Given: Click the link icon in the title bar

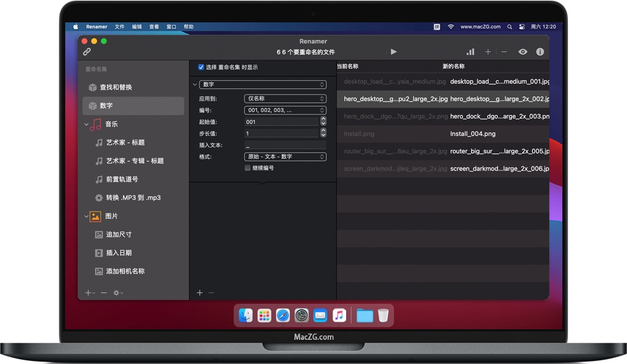Looking at the screenshot, I should click(87, 52).
